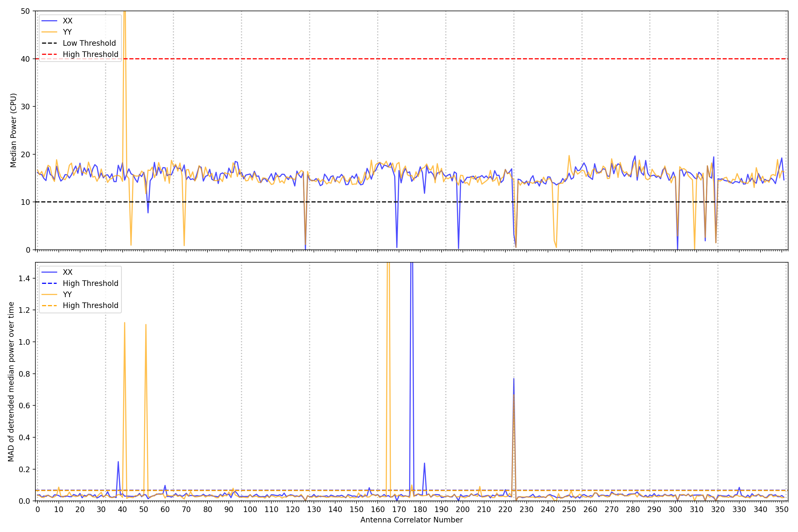Click y-axis tick label 1.4 in bottom plot
The image size is (798, 532).
click(x=24, y=279)
